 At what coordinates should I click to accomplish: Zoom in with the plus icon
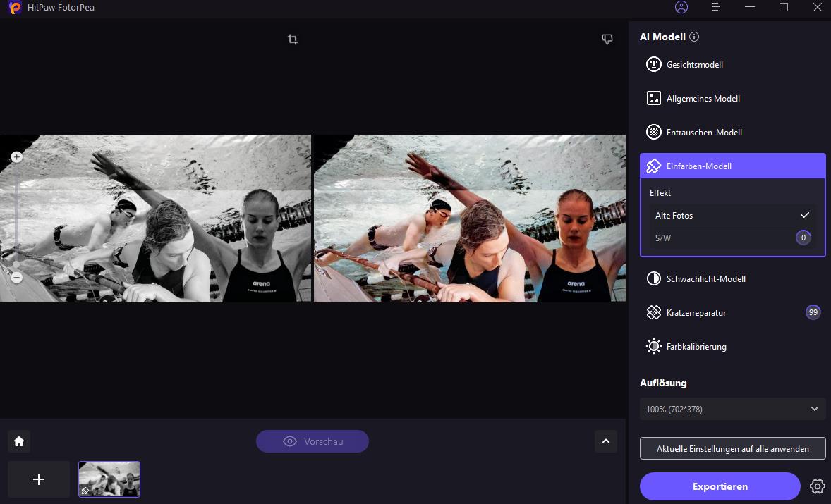(x=16, y=156)
